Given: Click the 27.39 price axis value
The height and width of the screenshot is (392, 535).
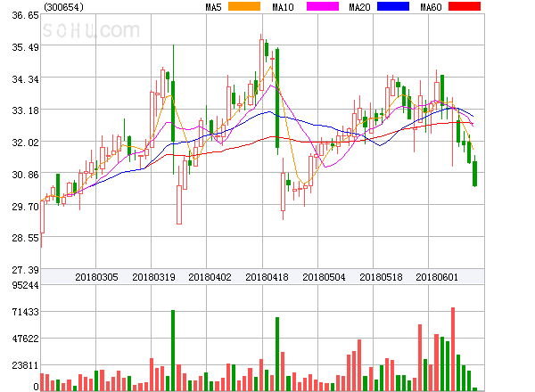Looking at the screenshot, I should click(26, 270).
